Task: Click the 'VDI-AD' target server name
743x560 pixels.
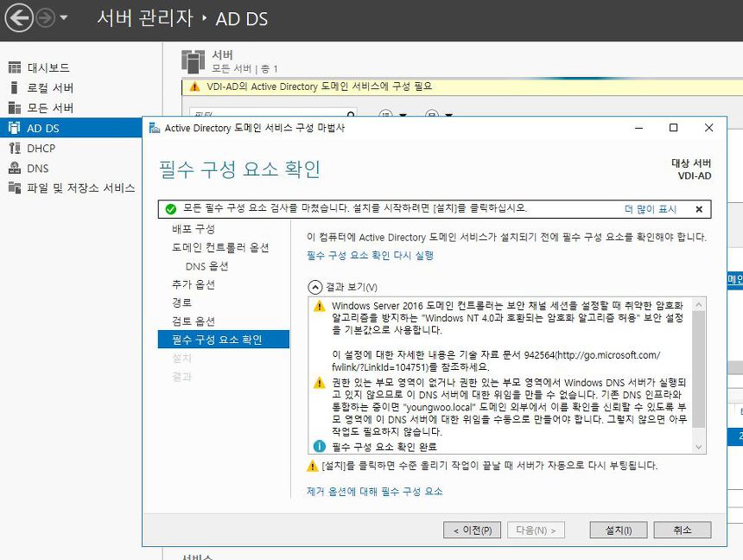Action: tap(695, 176)
